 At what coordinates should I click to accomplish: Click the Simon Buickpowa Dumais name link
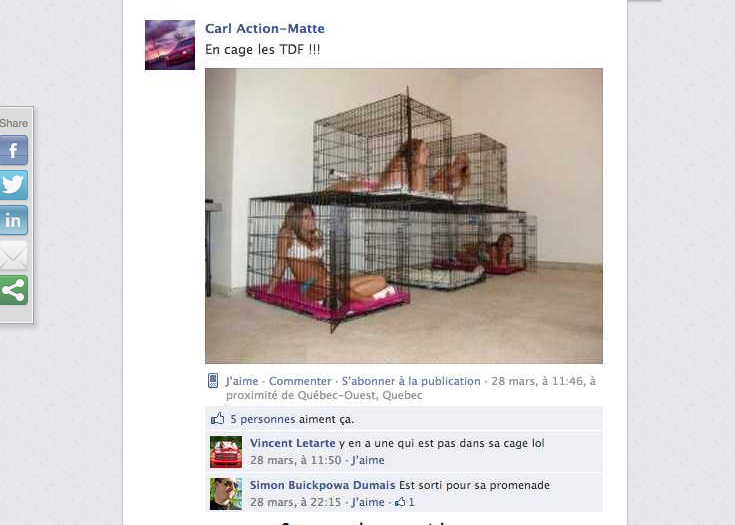322,485
